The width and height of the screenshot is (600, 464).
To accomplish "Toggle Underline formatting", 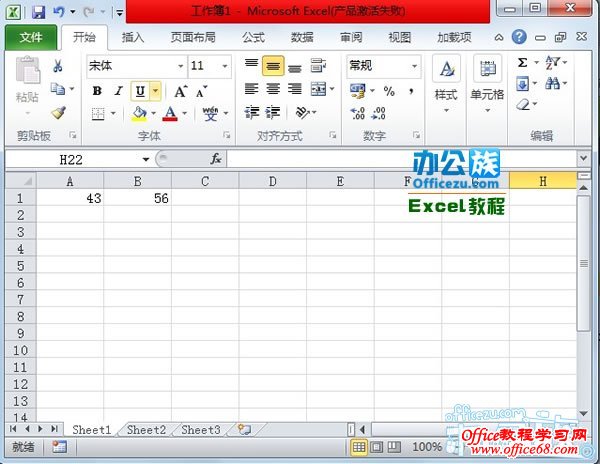I will pyautogui.click(x=140, y=91).
